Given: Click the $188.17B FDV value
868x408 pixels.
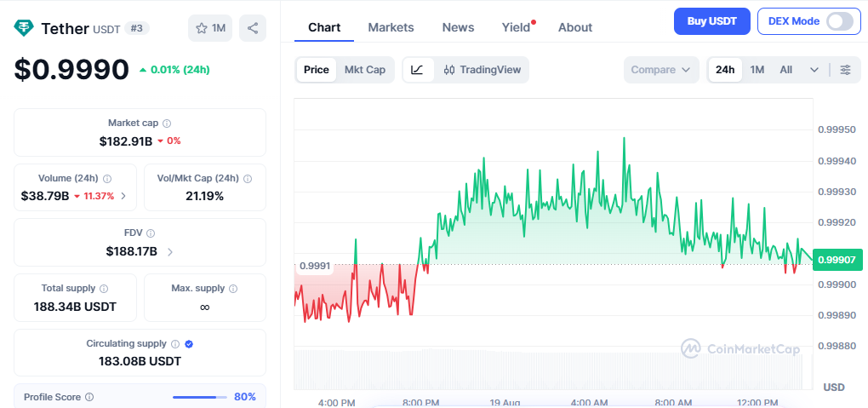Looking at the screenshot, I should [x=132, y=251].
